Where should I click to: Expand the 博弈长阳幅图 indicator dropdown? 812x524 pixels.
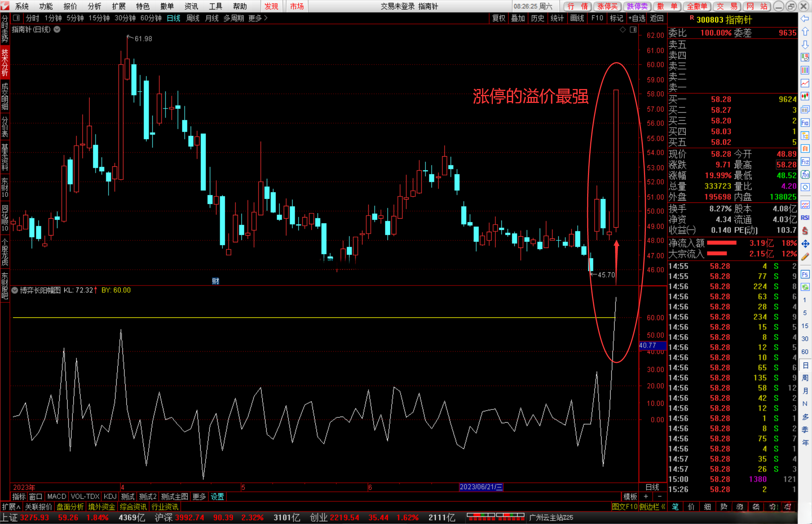(x=15, y=290)
